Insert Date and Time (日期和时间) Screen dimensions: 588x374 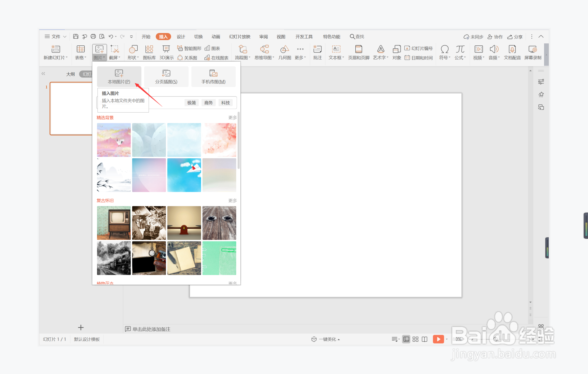(418, 58)
